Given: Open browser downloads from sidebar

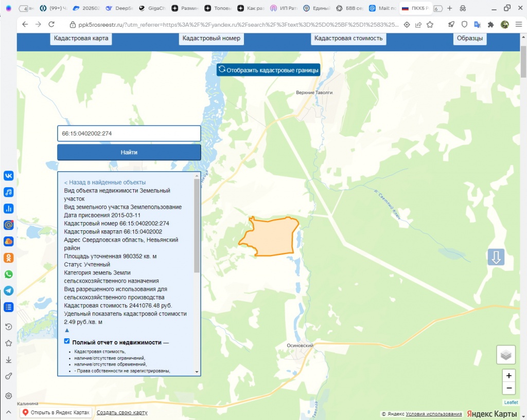Looking at the screenshot, I should (x=9, y=360).
